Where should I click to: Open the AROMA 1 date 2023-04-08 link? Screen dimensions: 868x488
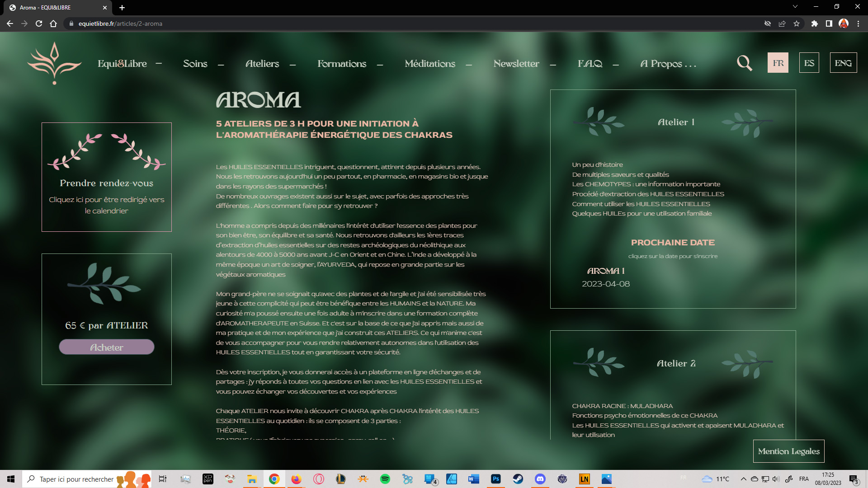pyautogui.click(x=606, y=284)
